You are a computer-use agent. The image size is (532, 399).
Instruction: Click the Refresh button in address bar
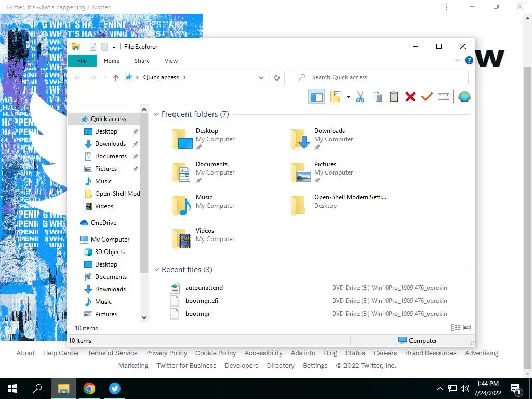coord(277,78)
